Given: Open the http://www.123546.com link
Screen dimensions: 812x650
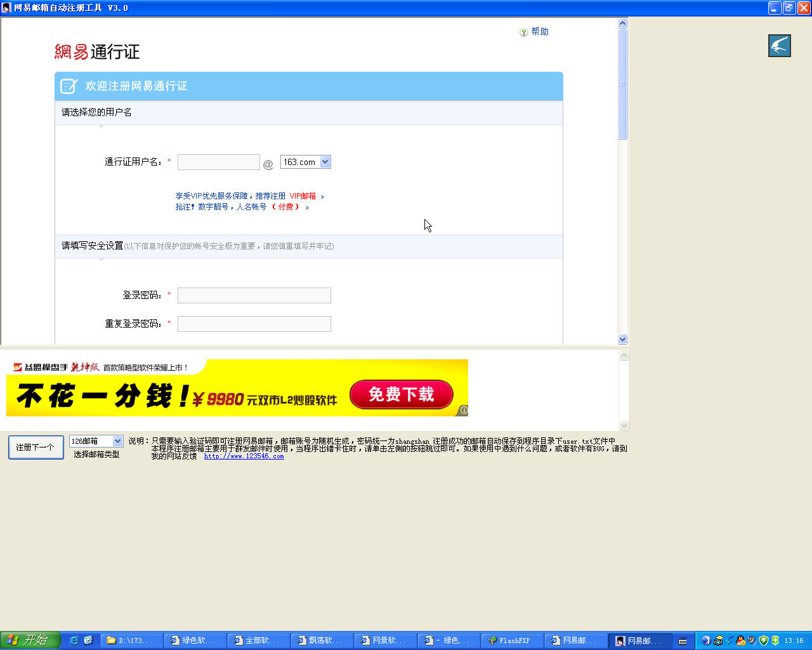Looking at the screenshot, I should (x=244, y=456).
